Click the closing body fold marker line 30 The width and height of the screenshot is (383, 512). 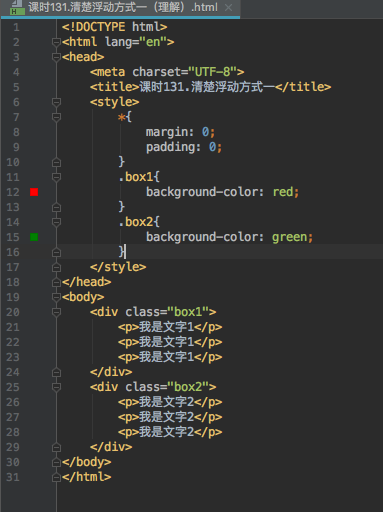pos(56,462)
